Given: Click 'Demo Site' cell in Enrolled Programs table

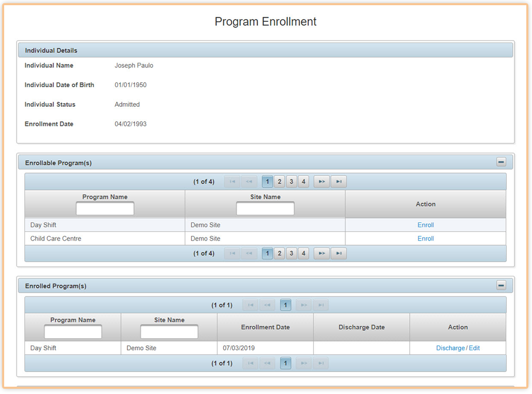Looking at the screenshot, I should tap(169, 348).
